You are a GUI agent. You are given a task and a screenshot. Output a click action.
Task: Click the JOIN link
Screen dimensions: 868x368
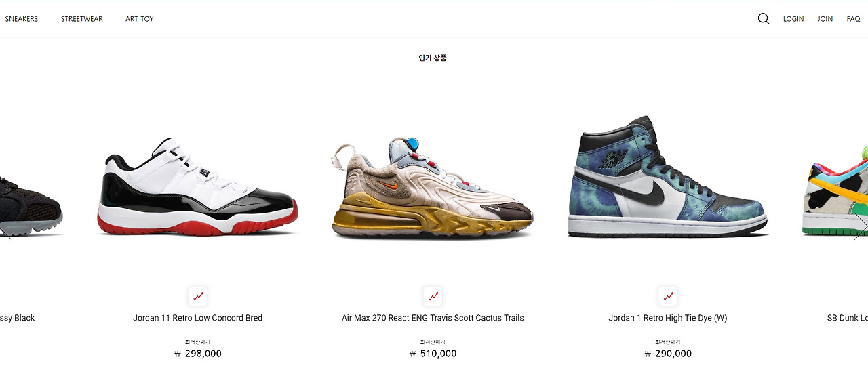[825, 19]
